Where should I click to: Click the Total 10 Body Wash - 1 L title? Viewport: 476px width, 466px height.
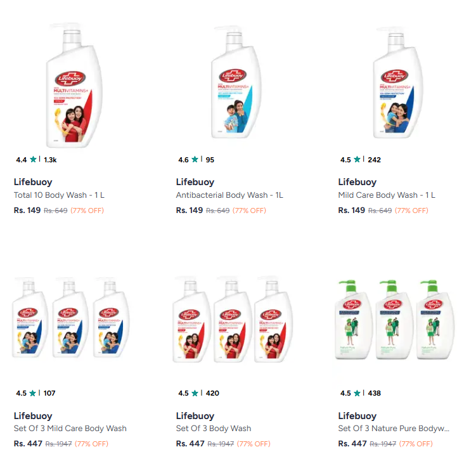[58, 195]
